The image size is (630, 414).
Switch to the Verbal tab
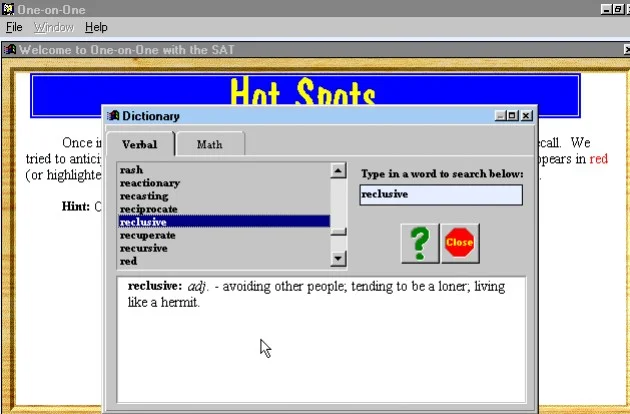tap(140, 144)
